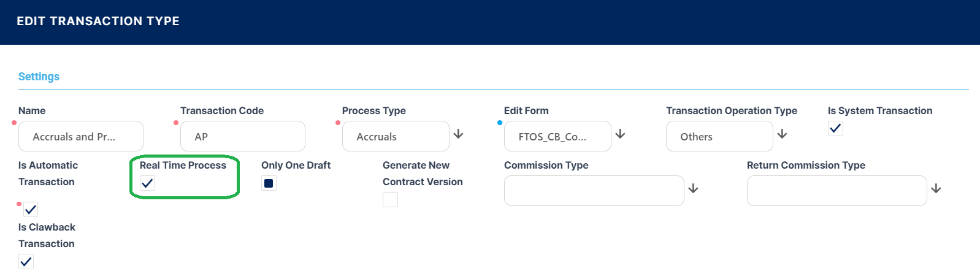Toggle the Only One Draft checkbox
980x279 pixels.
click(269, 183)
